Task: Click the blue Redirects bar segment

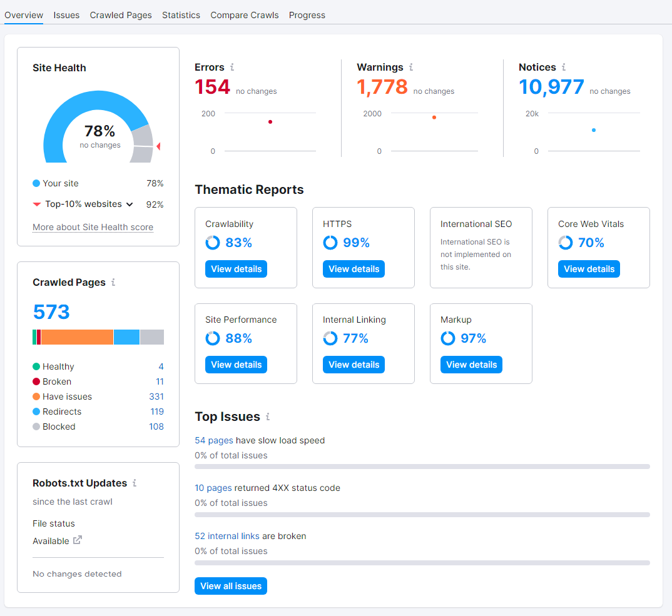Action: point(127,337)
